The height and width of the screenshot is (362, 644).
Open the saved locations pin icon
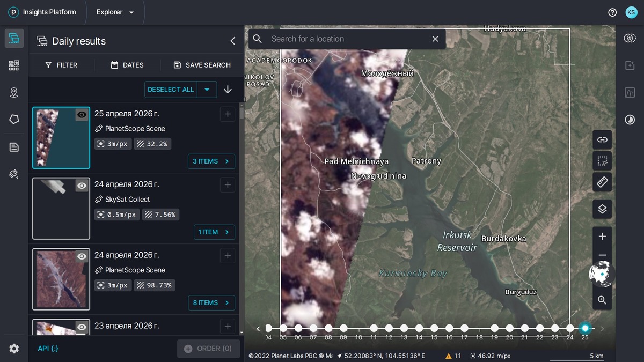[14, 93]
